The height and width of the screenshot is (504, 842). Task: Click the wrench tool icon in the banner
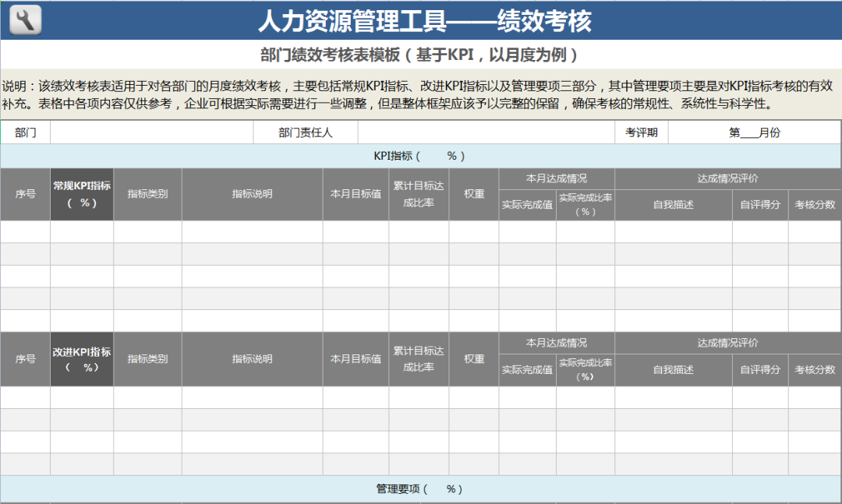[25, 19]
